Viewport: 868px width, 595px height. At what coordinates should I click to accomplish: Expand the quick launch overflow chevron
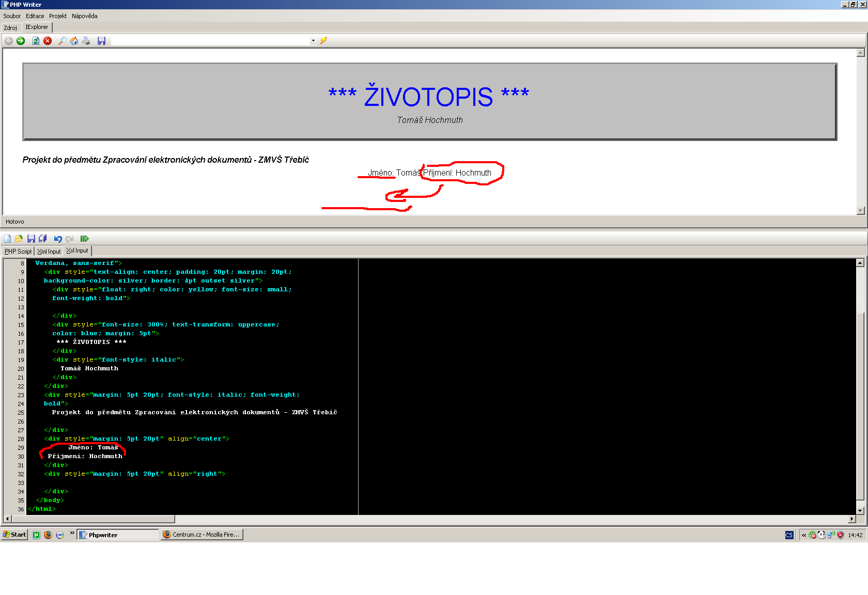[x=72, y=533]
